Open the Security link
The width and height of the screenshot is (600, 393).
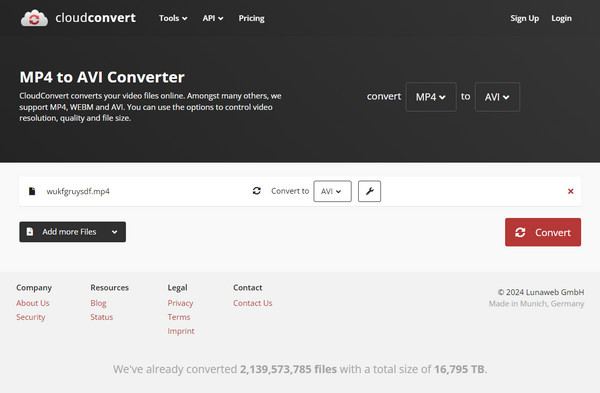[x=31, y=317]
